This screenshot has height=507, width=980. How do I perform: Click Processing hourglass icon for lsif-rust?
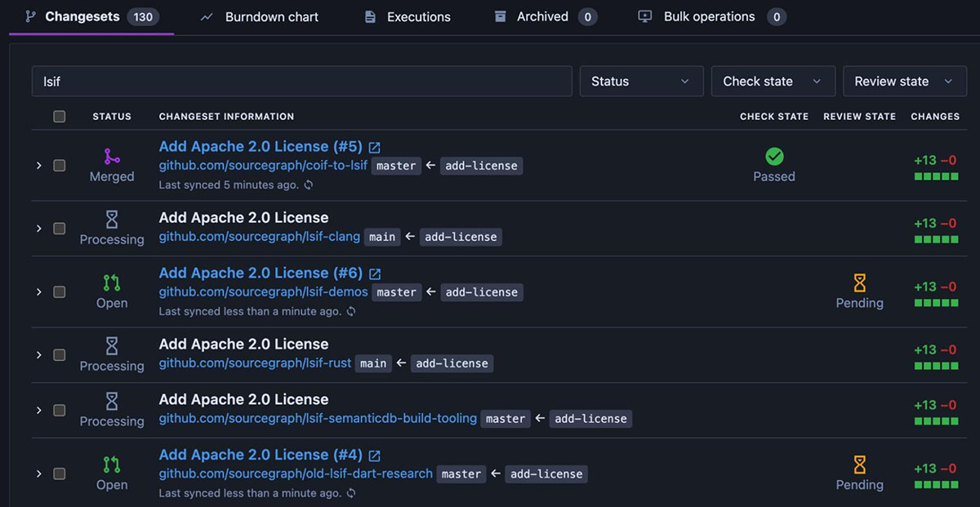(x=112, y=345)
